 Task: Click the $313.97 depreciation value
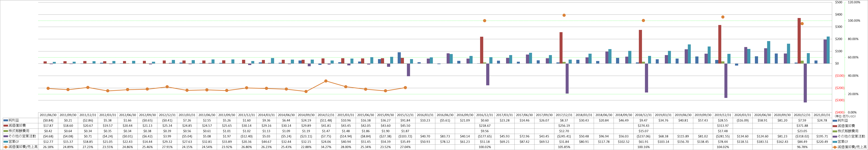coord(723,126)
